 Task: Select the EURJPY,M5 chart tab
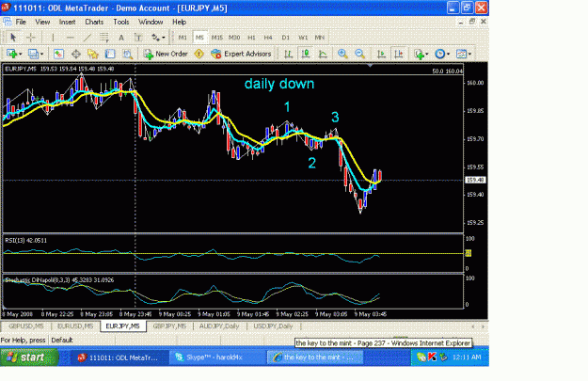122,326
